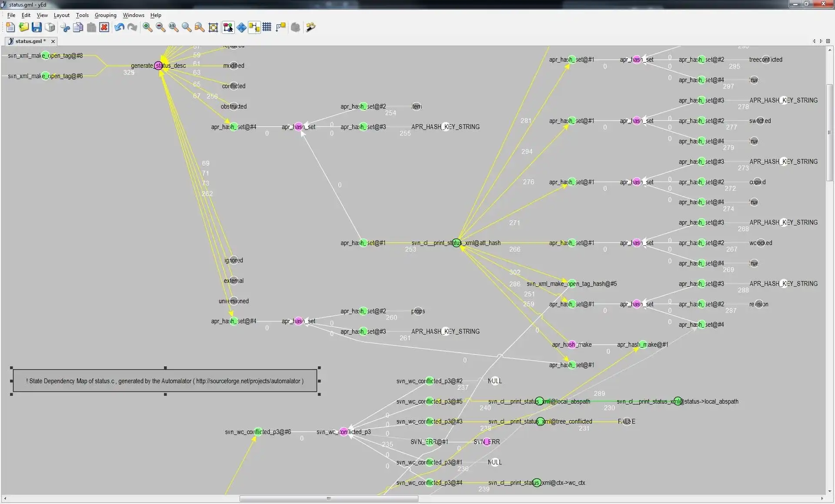Toggle the edit mode button
Viewport: 835px width, 504px height.
pyautogui.click(x=228, y=27)
